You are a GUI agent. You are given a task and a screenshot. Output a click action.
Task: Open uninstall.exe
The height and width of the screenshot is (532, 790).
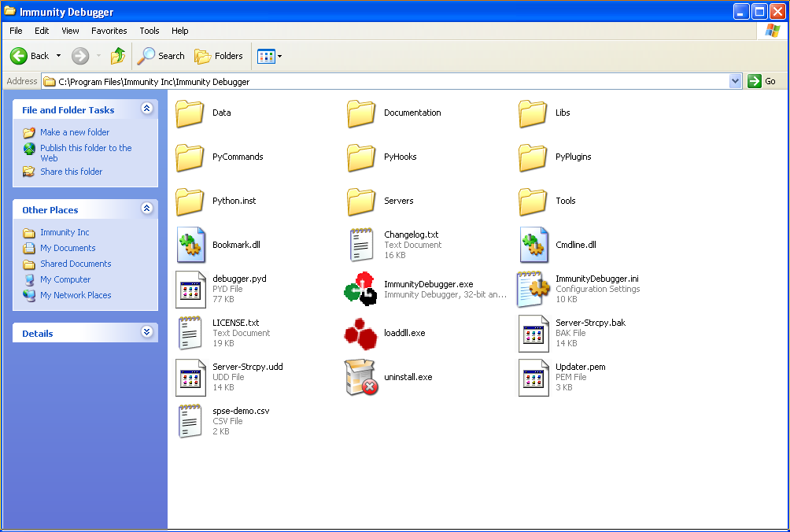click(361, 376)
